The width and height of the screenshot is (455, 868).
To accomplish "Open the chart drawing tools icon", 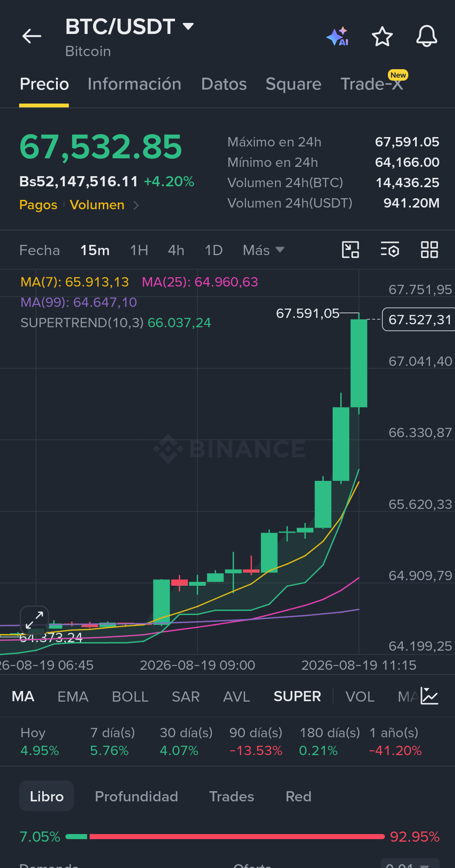I will point(350,250).
